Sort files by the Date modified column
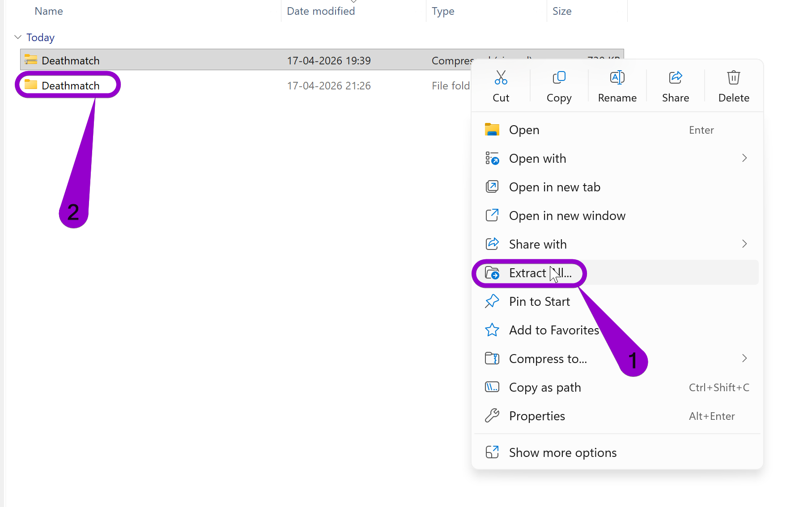 pos(320,11)
